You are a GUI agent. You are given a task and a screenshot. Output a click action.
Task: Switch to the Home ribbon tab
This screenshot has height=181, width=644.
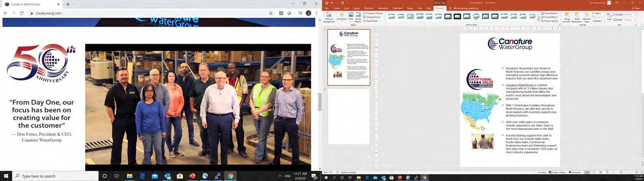point(337,8)
